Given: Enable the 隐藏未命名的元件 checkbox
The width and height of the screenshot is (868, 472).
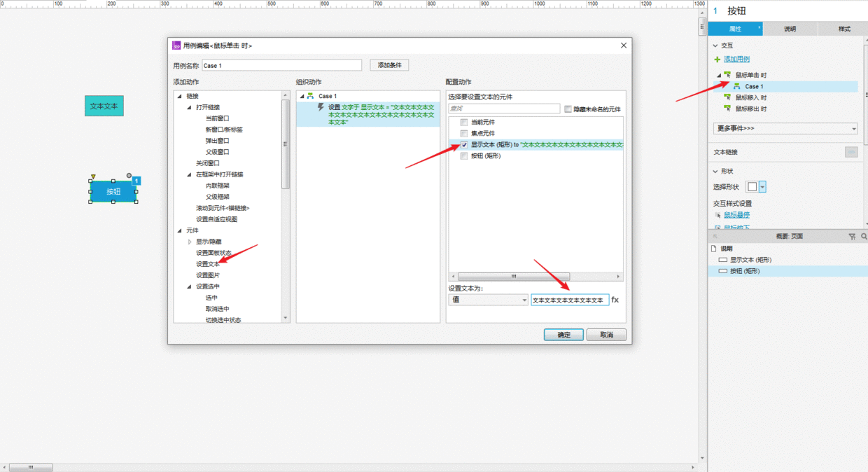Looking at the screenshot, I should pyautogui.click(x=568, y=109).
